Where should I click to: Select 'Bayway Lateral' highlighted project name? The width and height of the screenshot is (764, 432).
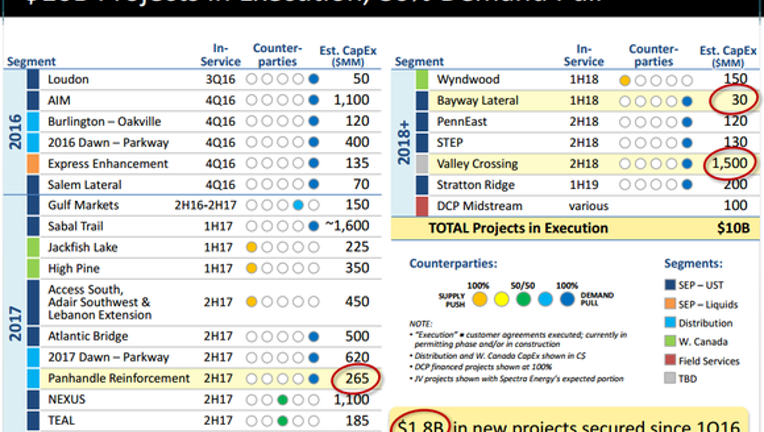(478, 101)
